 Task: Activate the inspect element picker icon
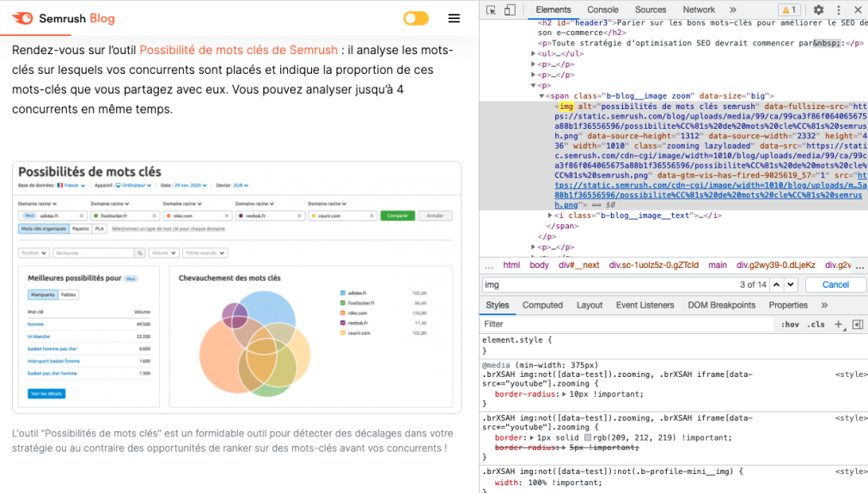pos(491,10)
